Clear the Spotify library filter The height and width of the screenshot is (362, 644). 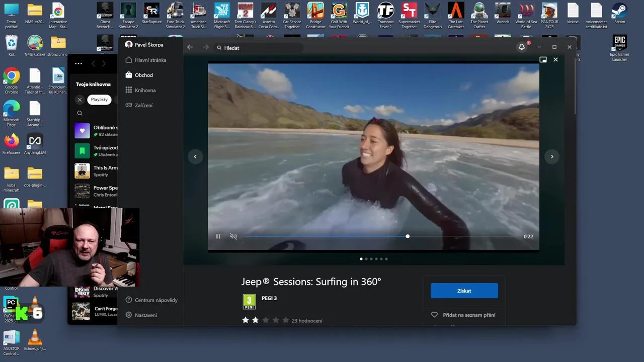click(x=79, y=100)
